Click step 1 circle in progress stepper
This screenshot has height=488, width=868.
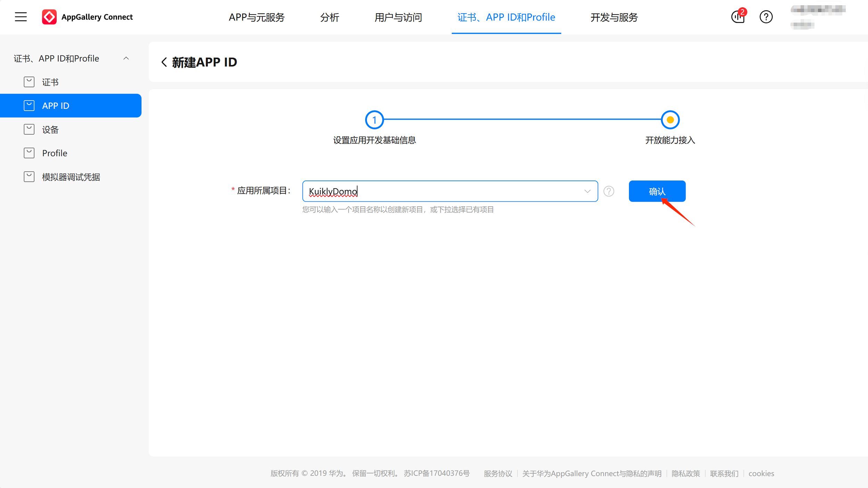tap(374, 120)
